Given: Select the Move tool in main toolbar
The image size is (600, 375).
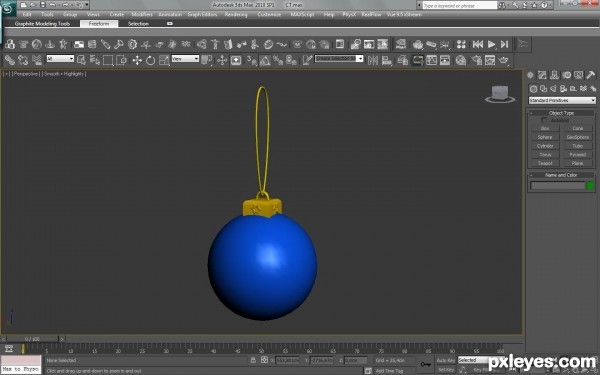Looking at the screenshot, I should point(137,60).
